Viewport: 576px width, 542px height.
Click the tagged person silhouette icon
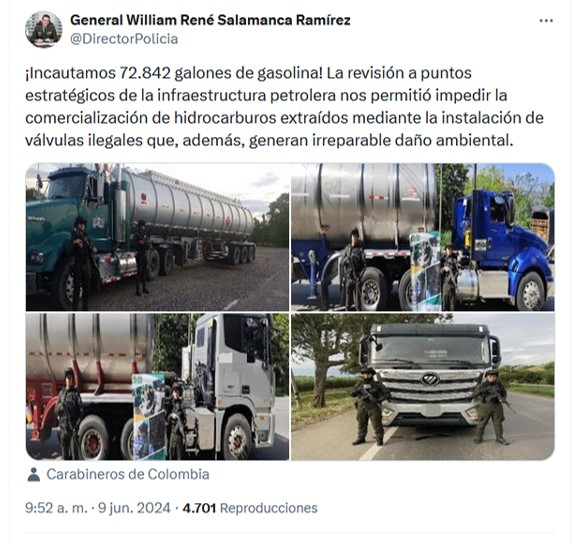33,474
